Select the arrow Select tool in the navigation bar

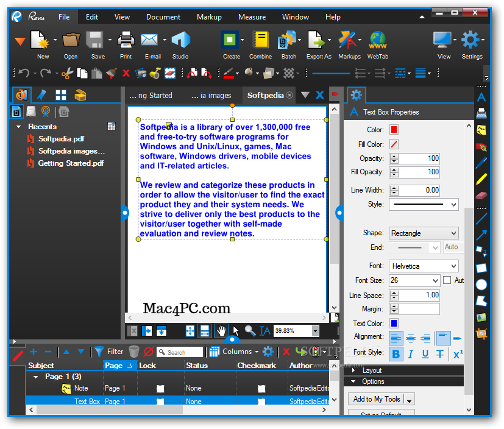(236, 331)
